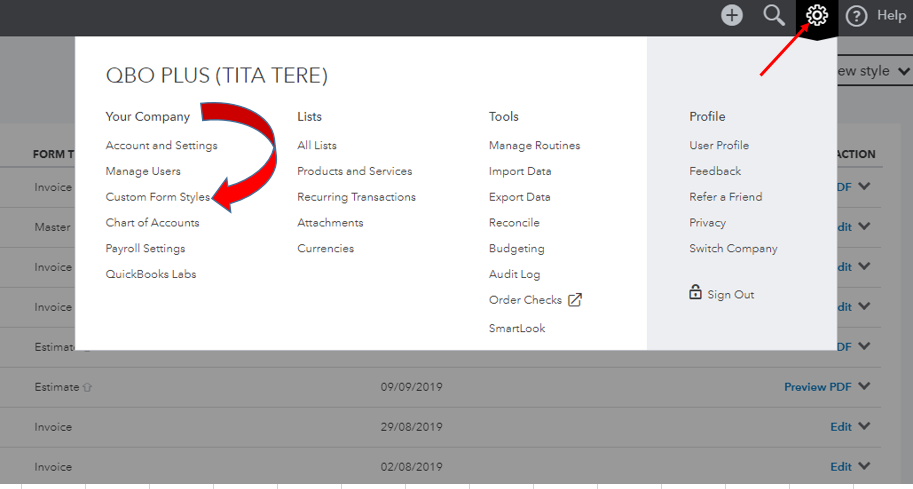Click the Master form row
This screenshot has width=913, height=489.
52,227
